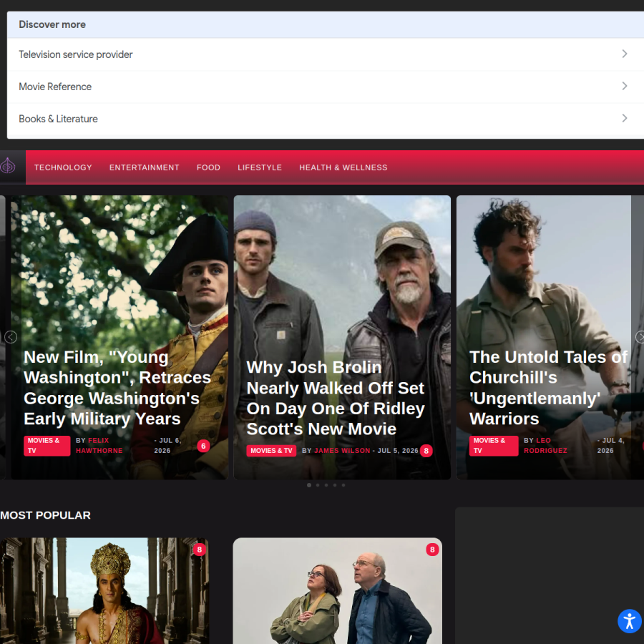Expand Television service provider chevron
This screenshot has width=644, height=644.
[624, 54]
